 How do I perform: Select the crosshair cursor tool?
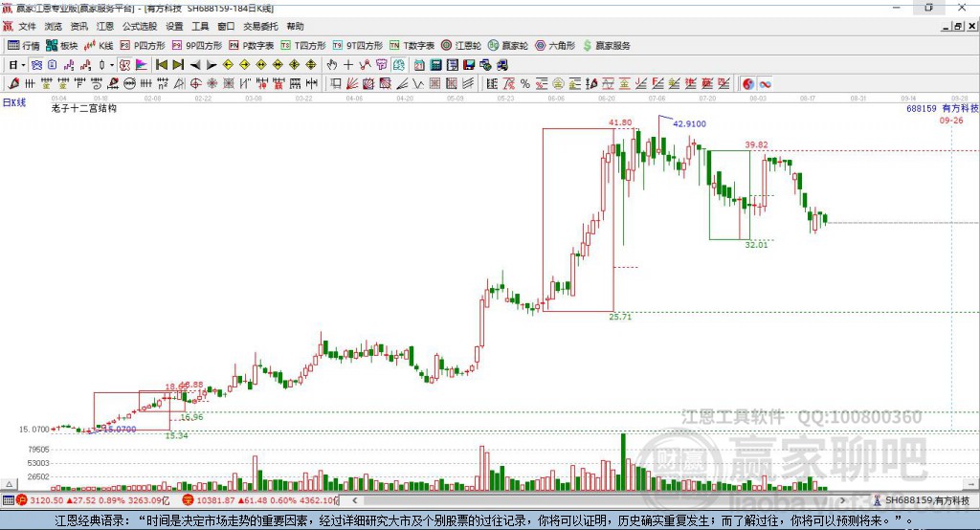[348, 65]
